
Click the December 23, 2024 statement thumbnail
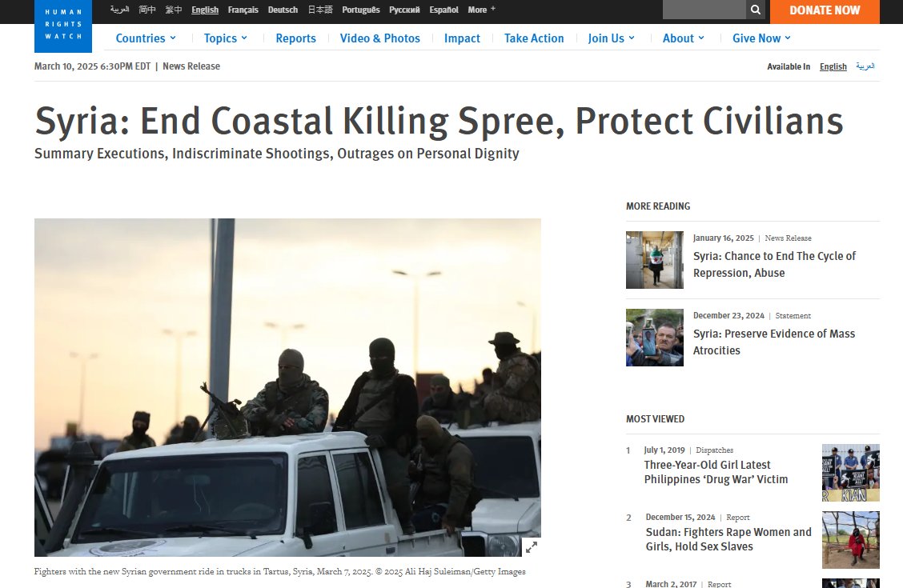coord(655,338)
